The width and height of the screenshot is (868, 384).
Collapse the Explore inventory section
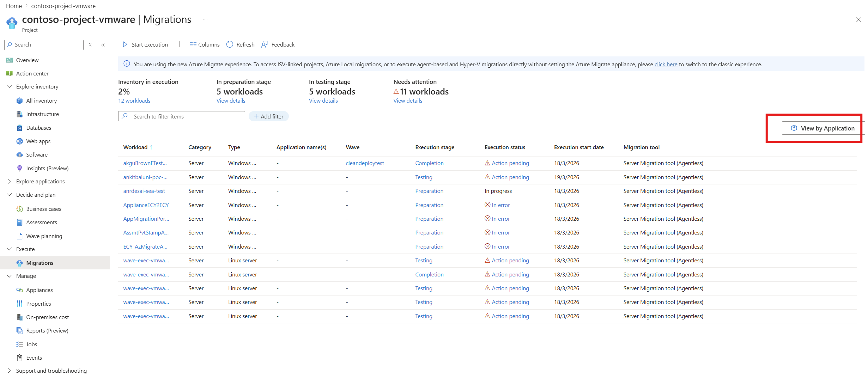click(x=10, y=87)
